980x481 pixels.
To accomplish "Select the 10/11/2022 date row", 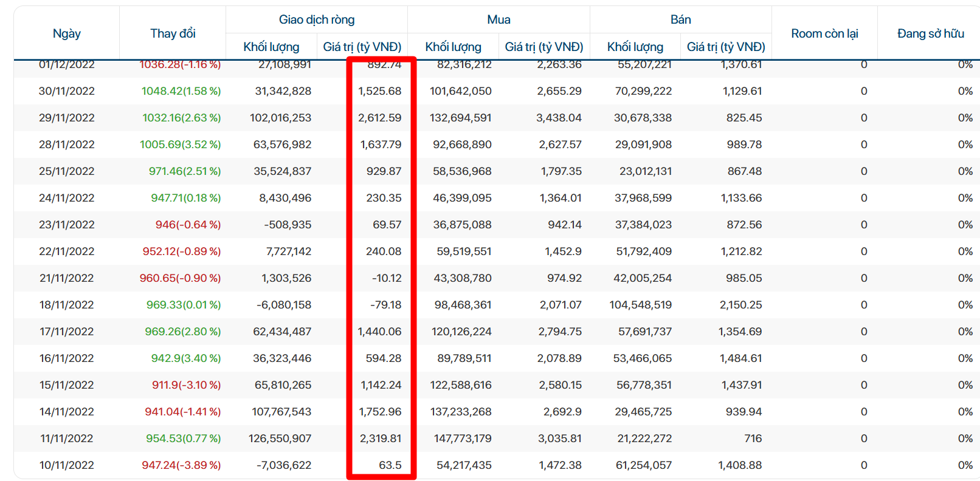I will tap(496, 465).
